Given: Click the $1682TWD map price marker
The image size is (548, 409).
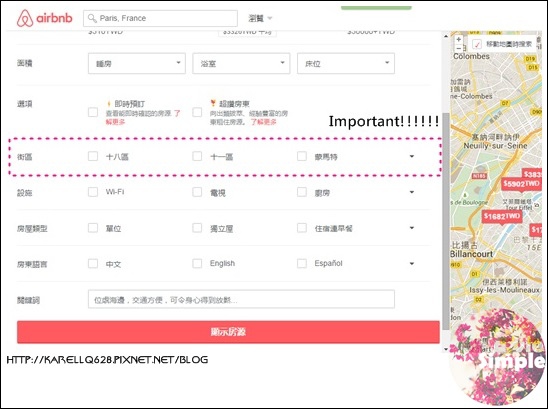Looking at the screenshot, I should (x=502, y=217).
